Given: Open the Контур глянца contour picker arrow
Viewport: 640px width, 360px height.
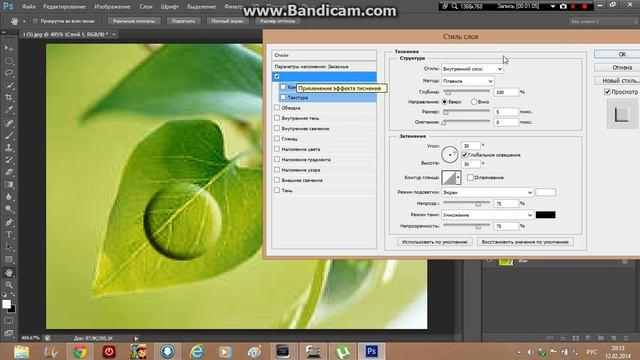Looking at the screenshot, I should [x=458, y=178].
